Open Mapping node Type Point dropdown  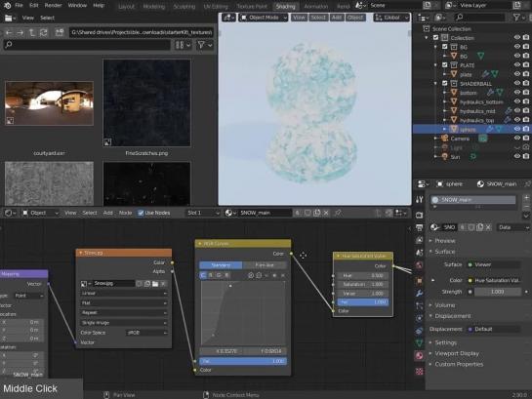[29, 296]
